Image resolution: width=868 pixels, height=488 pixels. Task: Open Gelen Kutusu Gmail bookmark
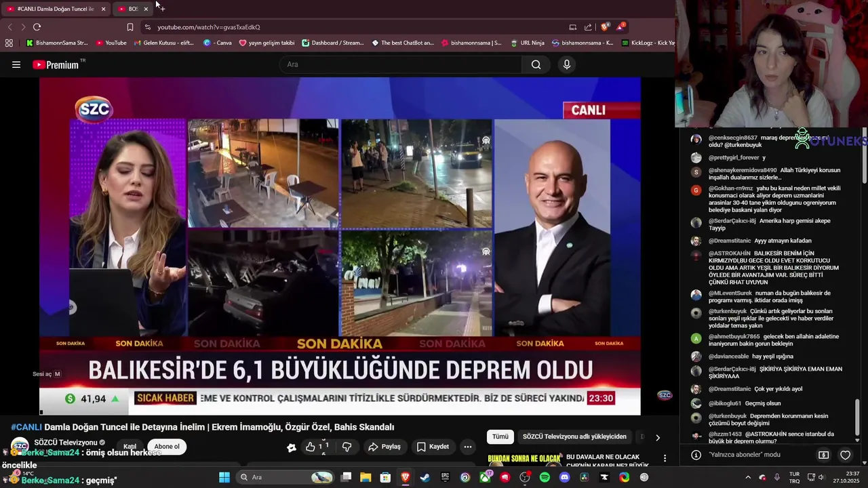point(163,43)
